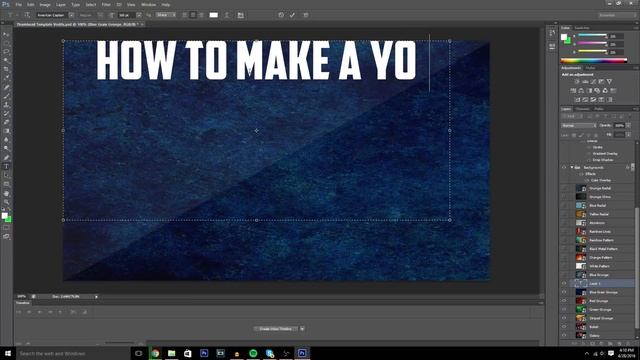
Task: Toggle Color Overlay effect visibility
Action: 587,180
